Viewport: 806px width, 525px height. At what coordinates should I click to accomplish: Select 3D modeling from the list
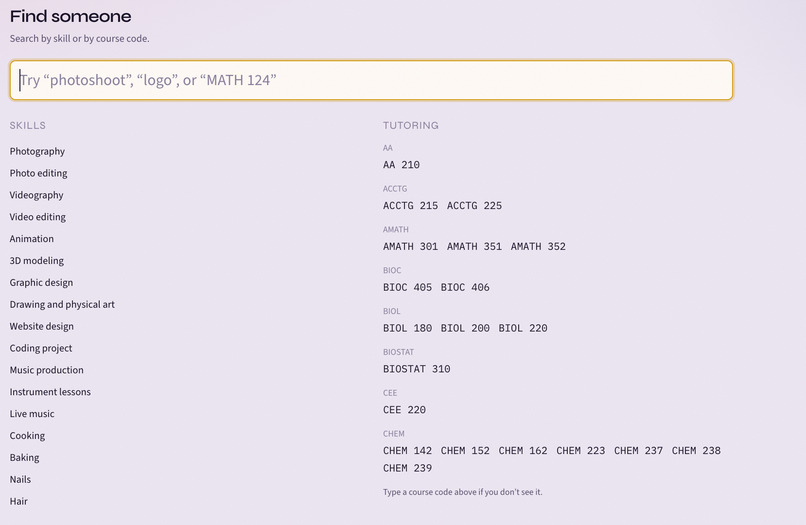coord(36,261)
